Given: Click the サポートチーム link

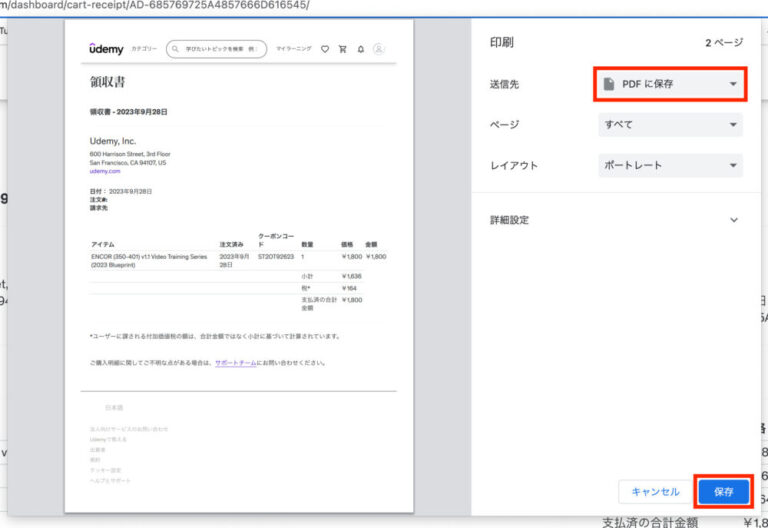Looking at the screenshot, I should tap(235, 363).
